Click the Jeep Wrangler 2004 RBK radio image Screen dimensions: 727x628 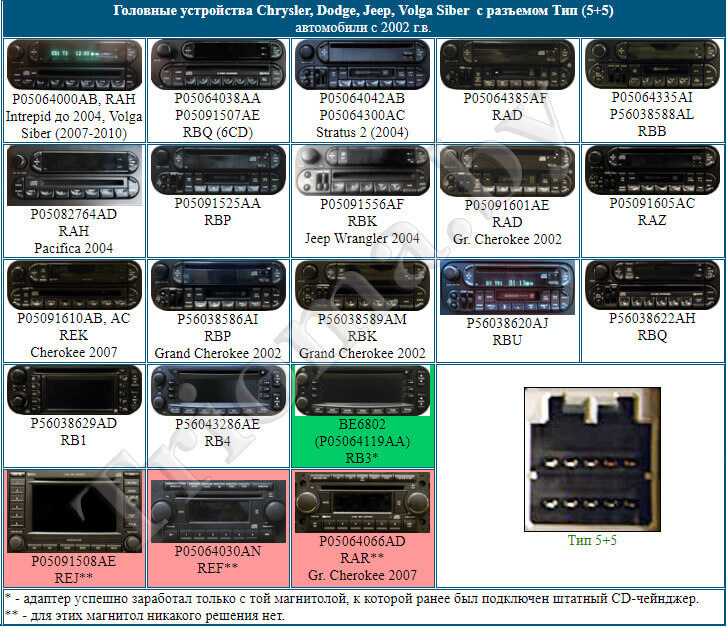pyautogui.click(x=362, y=171)
